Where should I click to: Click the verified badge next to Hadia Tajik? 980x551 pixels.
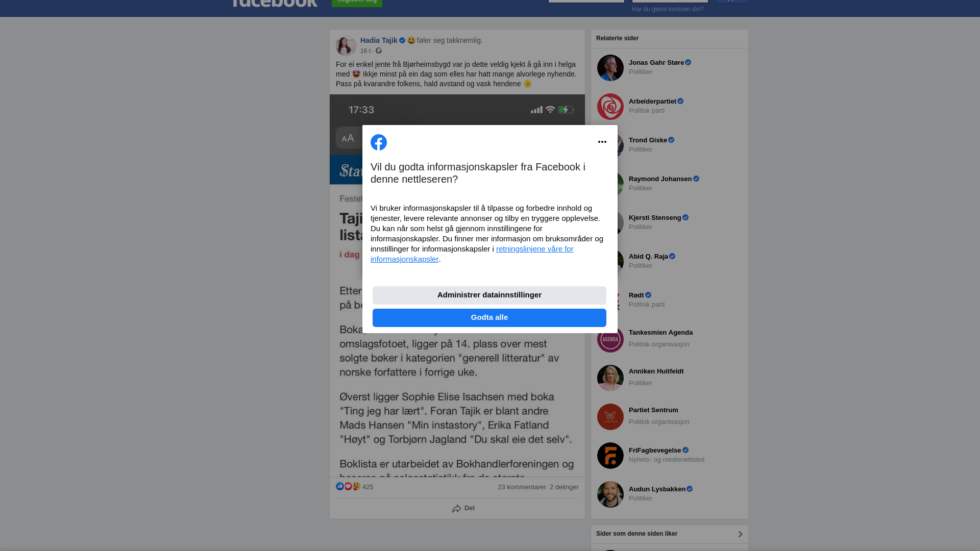(402, 40)
